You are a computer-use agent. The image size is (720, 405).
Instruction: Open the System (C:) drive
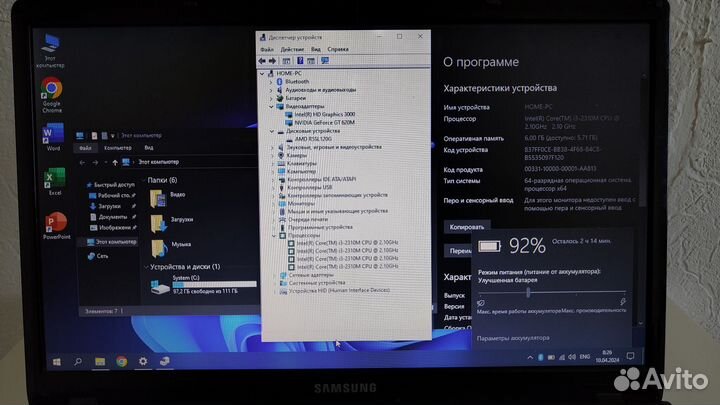pyautogui.click(x=203, y=285)
